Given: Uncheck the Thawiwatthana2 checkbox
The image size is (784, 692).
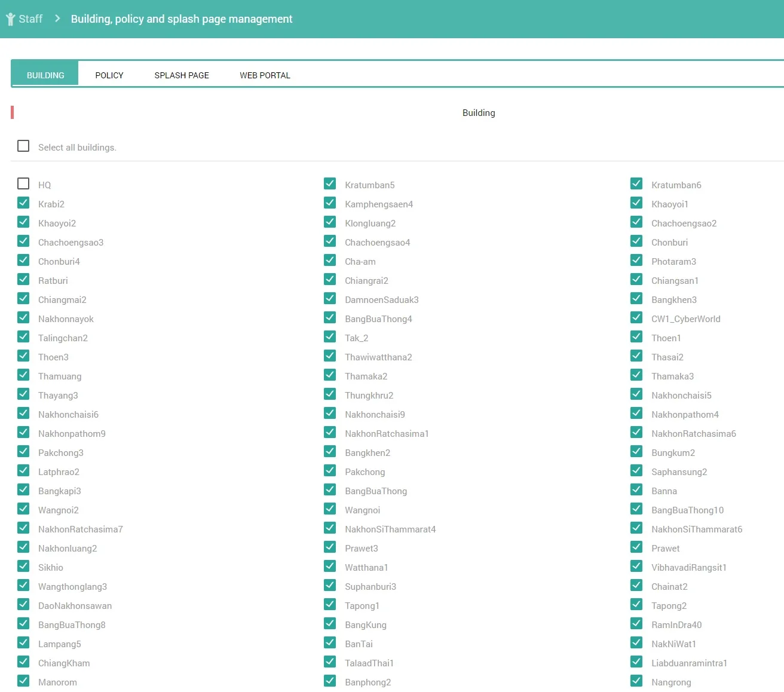Looking at the screenshot, I should 330,356.
